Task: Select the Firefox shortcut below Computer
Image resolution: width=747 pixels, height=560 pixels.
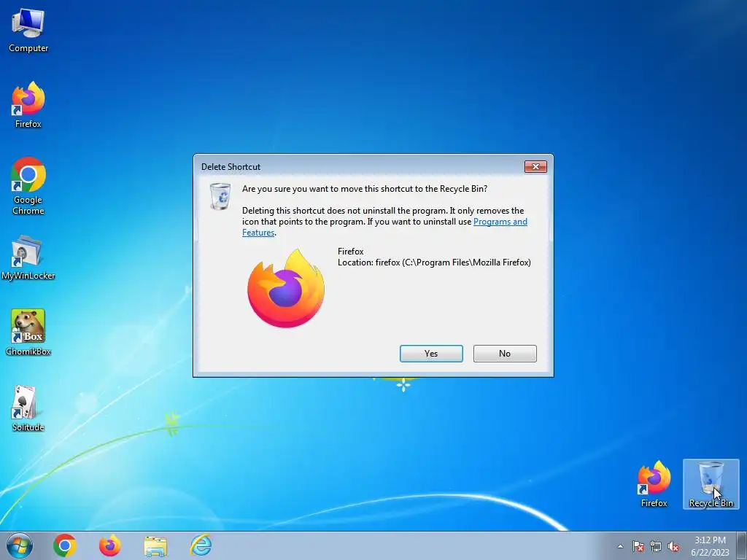Action: [x=28, y=105]
